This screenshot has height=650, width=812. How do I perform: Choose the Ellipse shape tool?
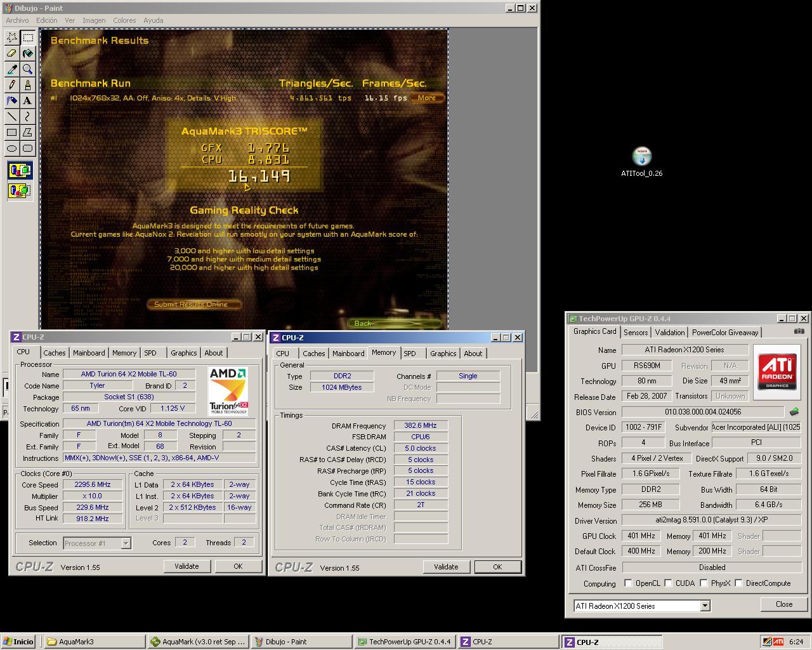[x=12, y=148]
